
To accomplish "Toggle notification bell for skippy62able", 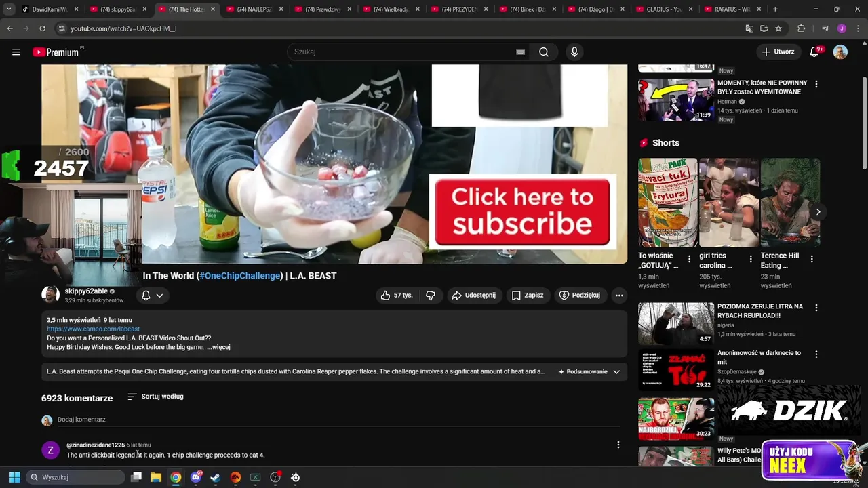I will (146, 296).
